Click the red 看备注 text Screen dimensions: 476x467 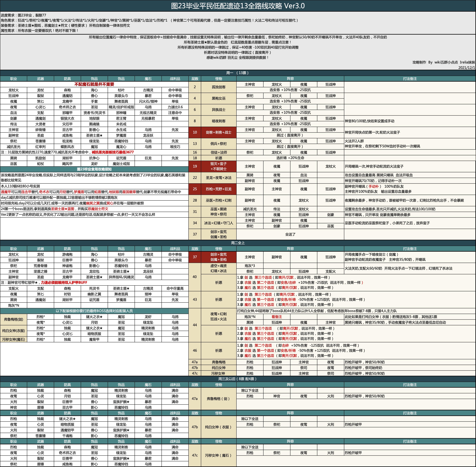point(277,317)
